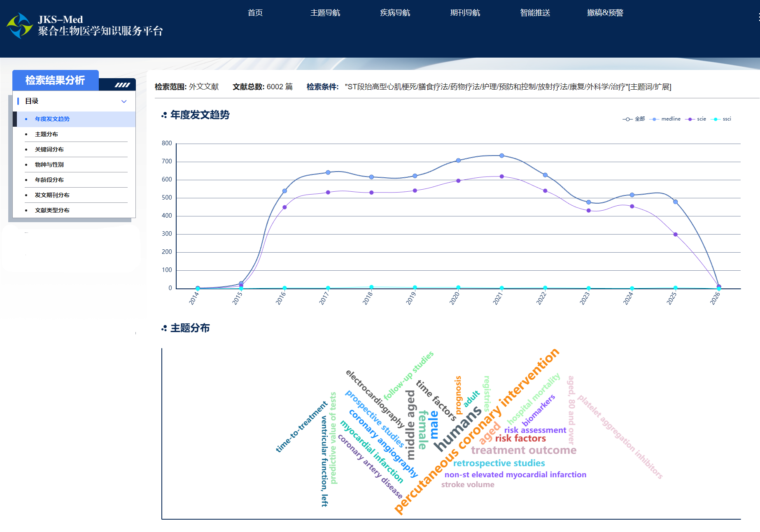This screenshot has height=532, width=760.
Task: Click the JKS-Med logo icon
Action: pos(19,26)
